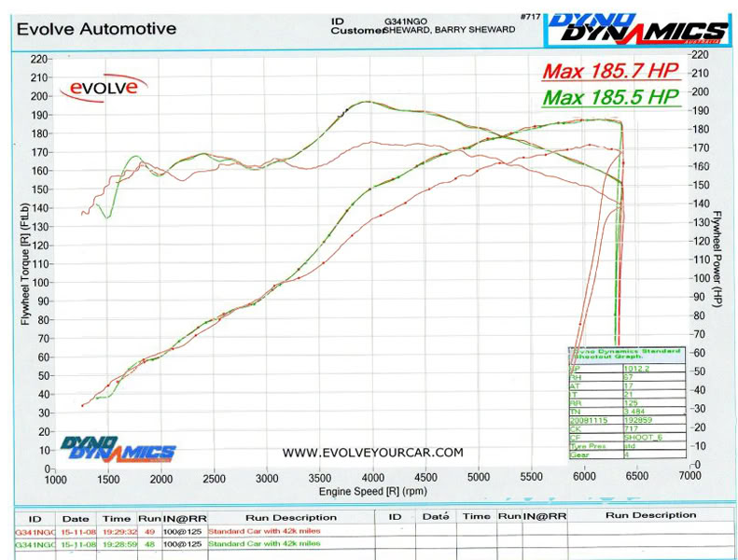This screenshot has width=738, height=560.
Task: Click the SHOOT_6 value in info box
Action: tap(642, 437)
